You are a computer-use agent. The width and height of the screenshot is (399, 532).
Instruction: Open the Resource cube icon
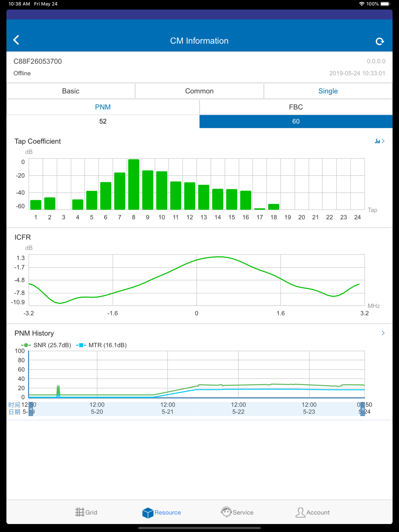(148, 513)
